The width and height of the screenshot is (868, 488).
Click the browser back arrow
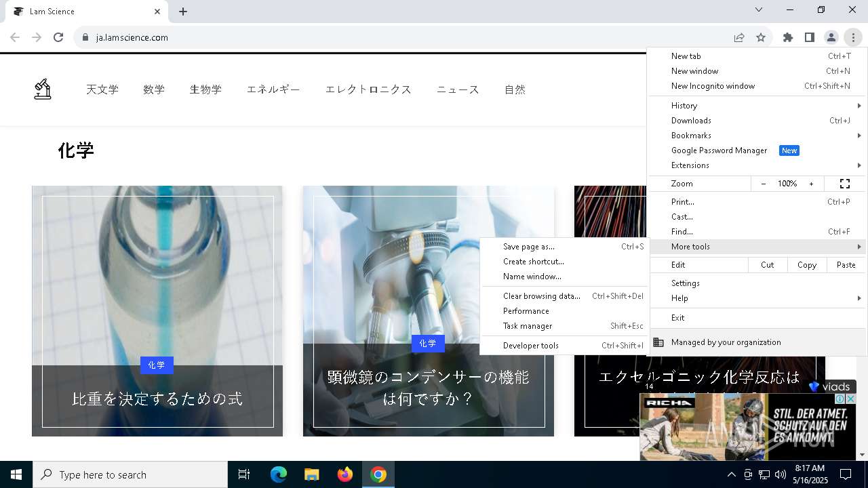coord(15,37)
